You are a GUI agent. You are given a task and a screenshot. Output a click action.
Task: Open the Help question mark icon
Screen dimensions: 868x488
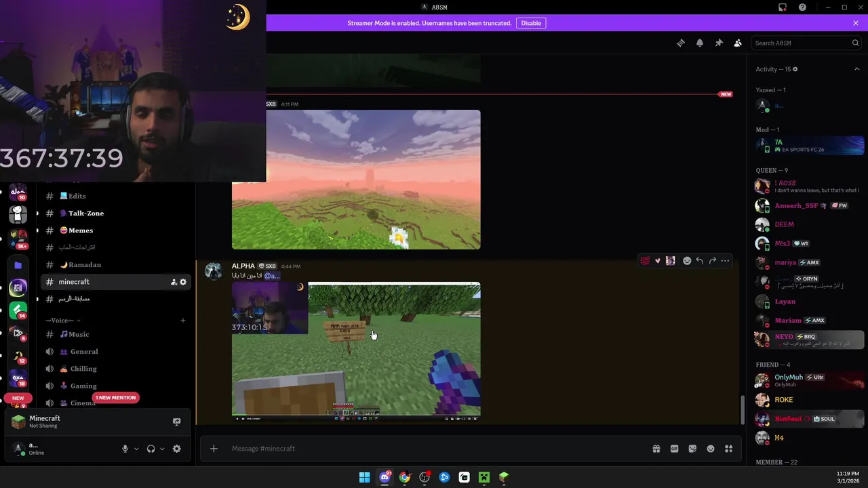coord(802,7)
